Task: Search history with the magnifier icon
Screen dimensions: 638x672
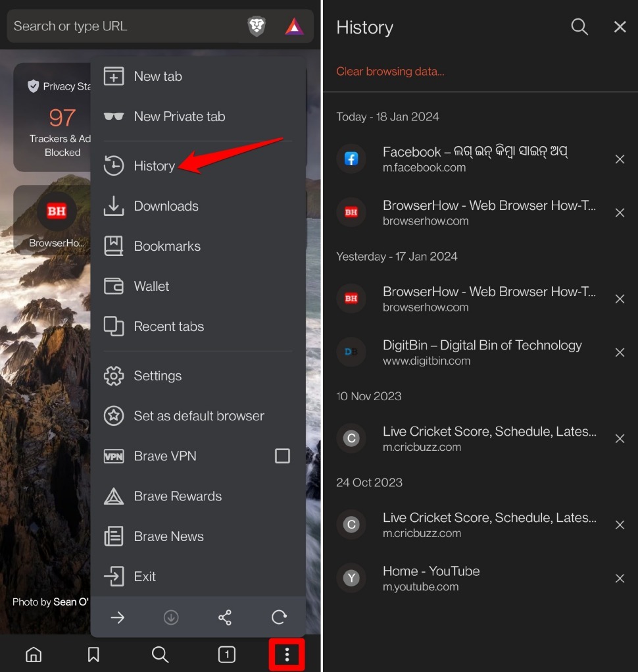Action: (579, 26)
